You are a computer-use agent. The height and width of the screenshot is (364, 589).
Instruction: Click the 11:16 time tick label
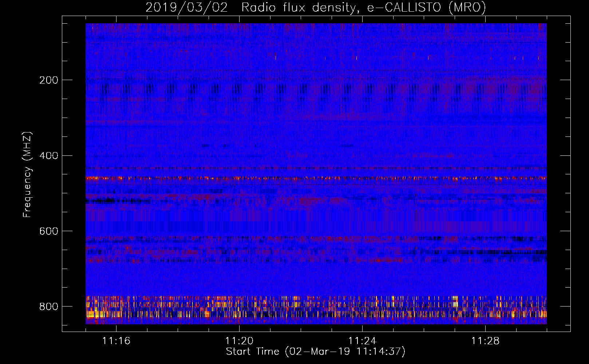[116, 341]
